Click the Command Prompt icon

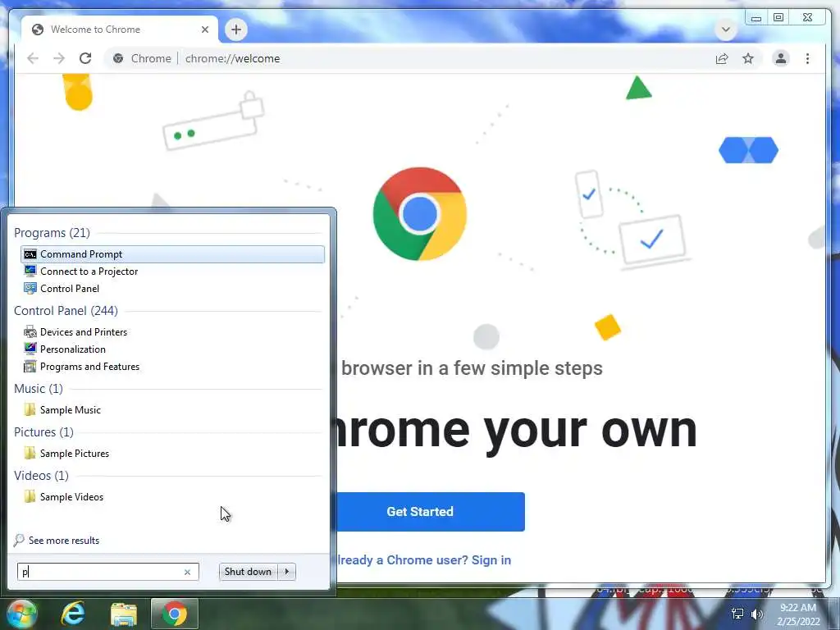click(30, 254)
